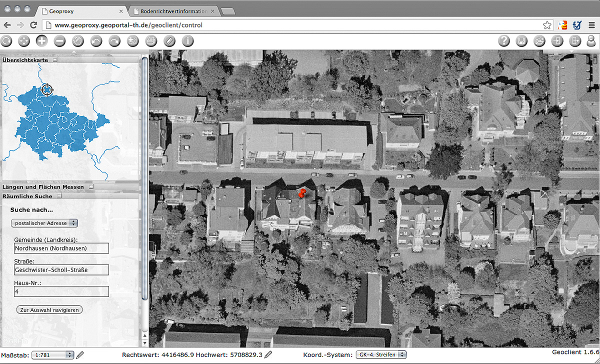
Task: Open help via question mark icon
Action: [503, 41]
